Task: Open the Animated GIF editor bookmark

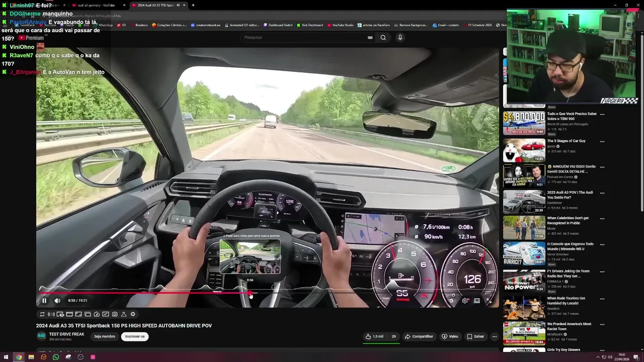Action: point(242,25)
